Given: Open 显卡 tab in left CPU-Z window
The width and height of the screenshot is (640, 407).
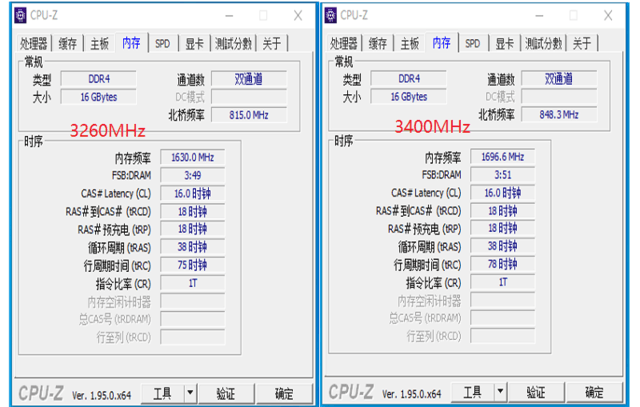Looking at the screenshot, I should (x=194, y=43).
